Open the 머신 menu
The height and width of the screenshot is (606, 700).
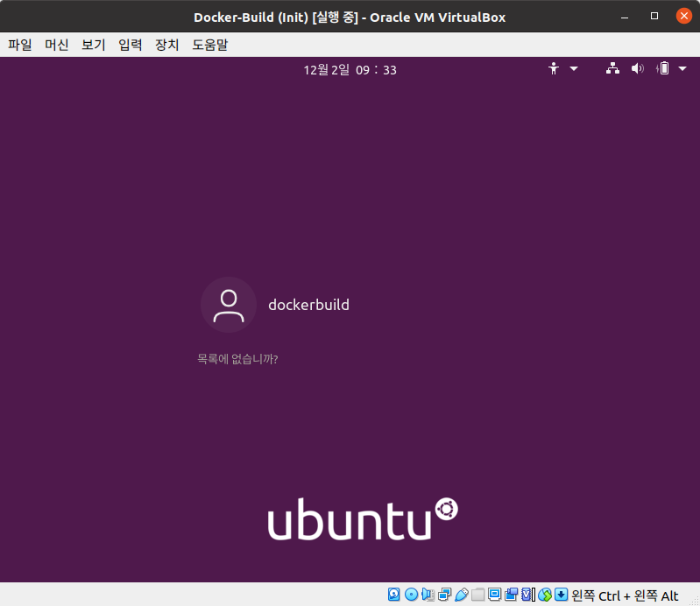[x=57, y=45]
